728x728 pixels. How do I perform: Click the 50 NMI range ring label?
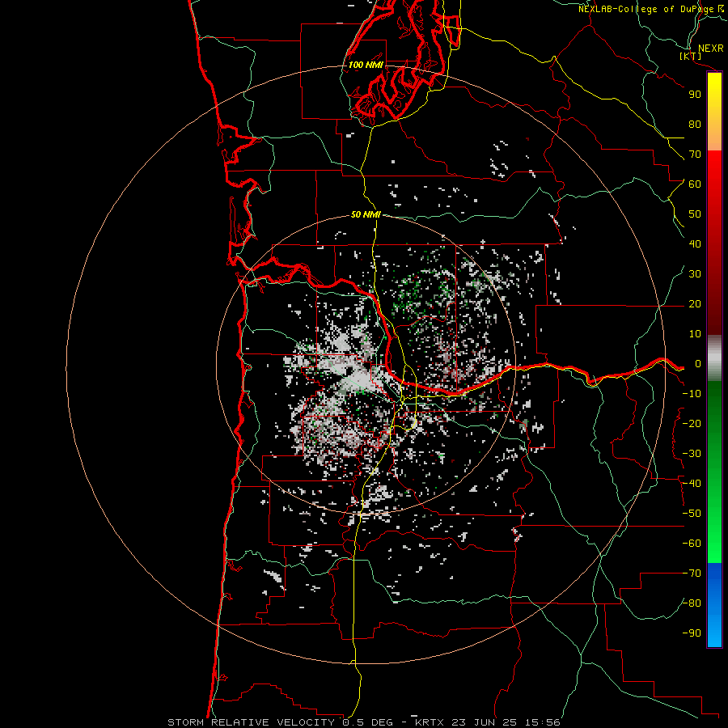pos(366,214)
